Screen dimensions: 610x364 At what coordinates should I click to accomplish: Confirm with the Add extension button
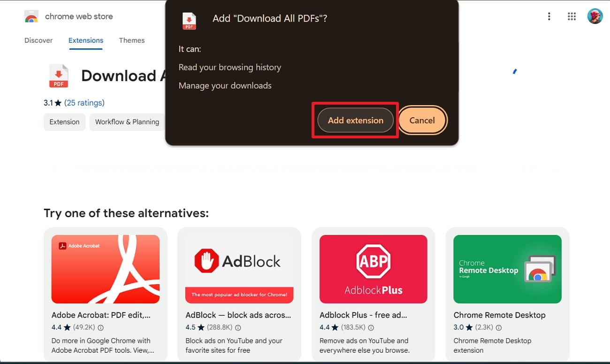[x=355, y=120]
